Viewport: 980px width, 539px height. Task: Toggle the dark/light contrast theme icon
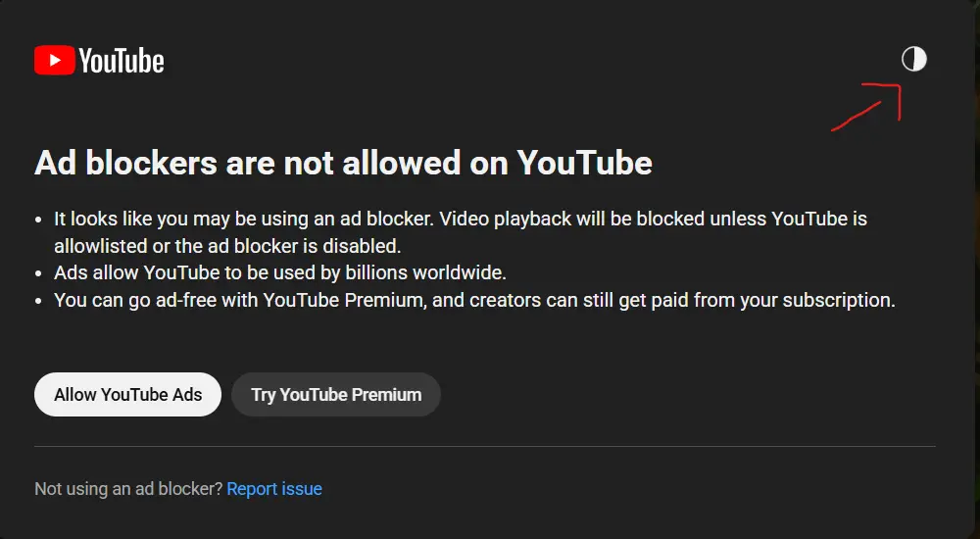click(913, 60)
